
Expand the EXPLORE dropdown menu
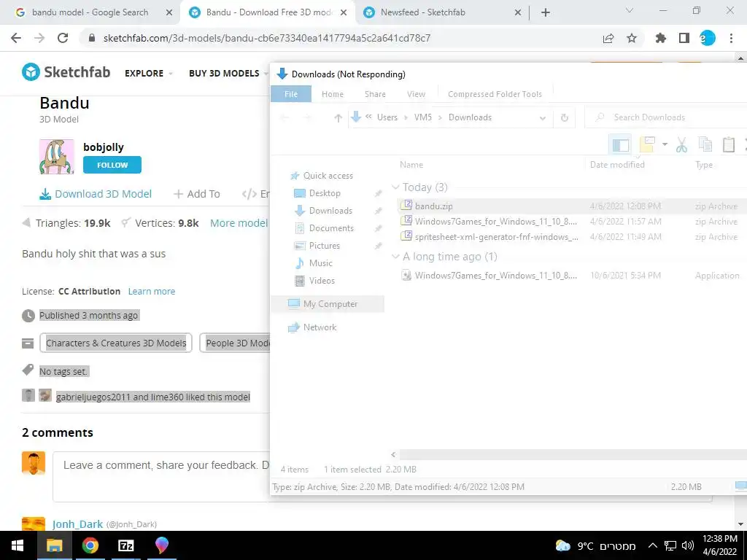point(149,74)
